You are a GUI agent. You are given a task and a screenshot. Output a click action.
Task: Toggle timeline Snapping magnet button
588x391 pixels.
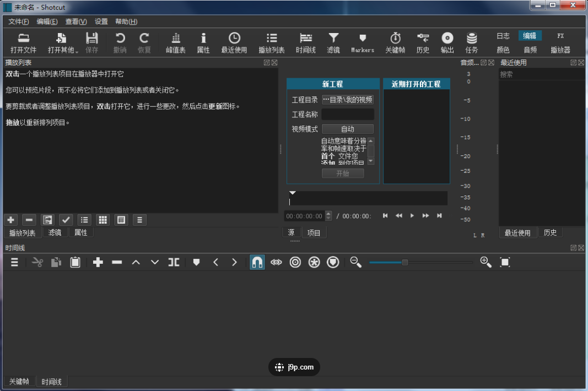pos(257,263)
